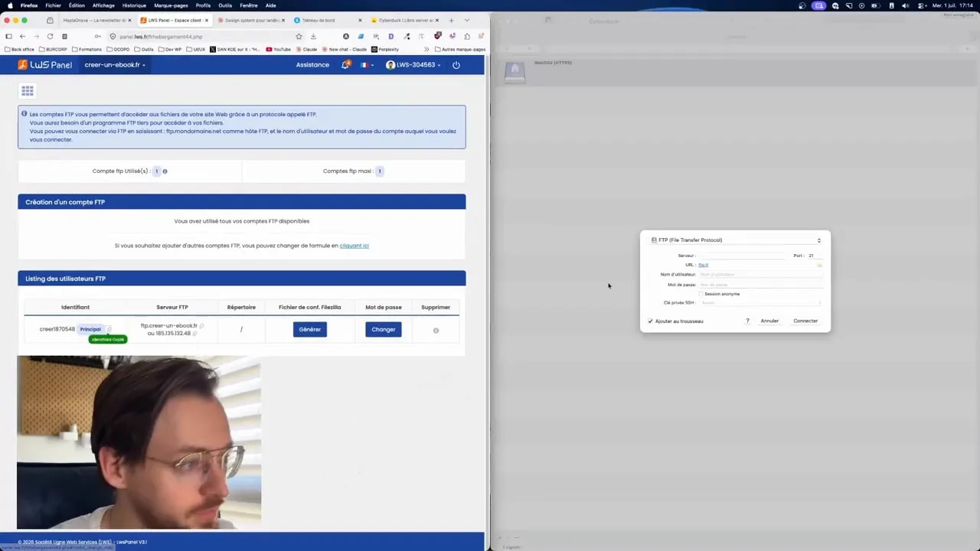Open the Fichier menu

pyautogui.click(x=53, y=5)
